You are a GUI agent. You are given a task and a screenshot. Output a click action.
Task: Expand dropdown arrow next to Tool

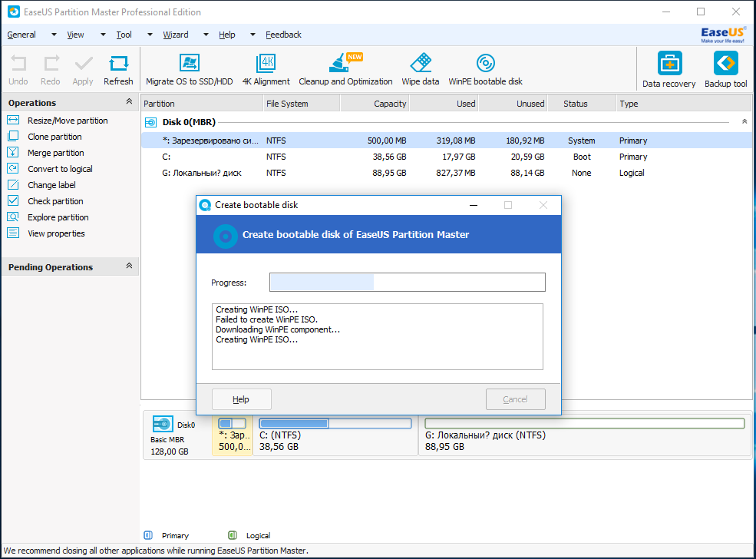pos(150,35)
